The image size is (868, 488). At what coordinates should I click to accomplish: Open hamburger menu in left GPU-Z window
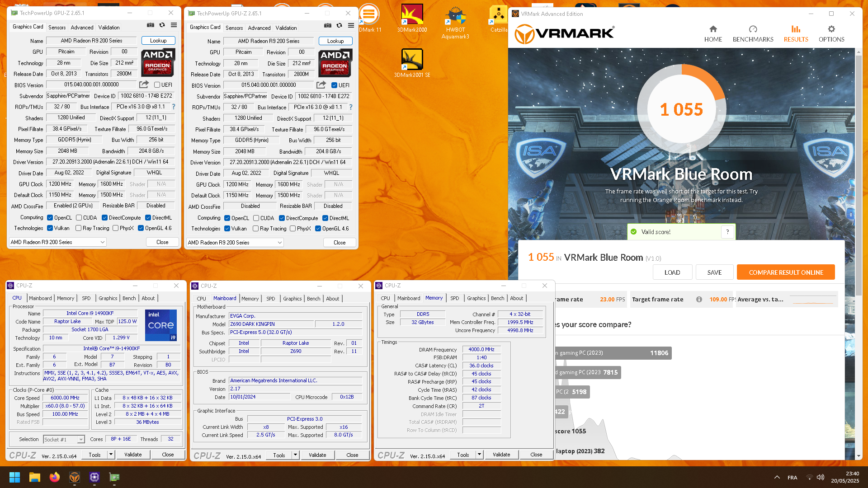pyautogui.click(x=174, y=25)
